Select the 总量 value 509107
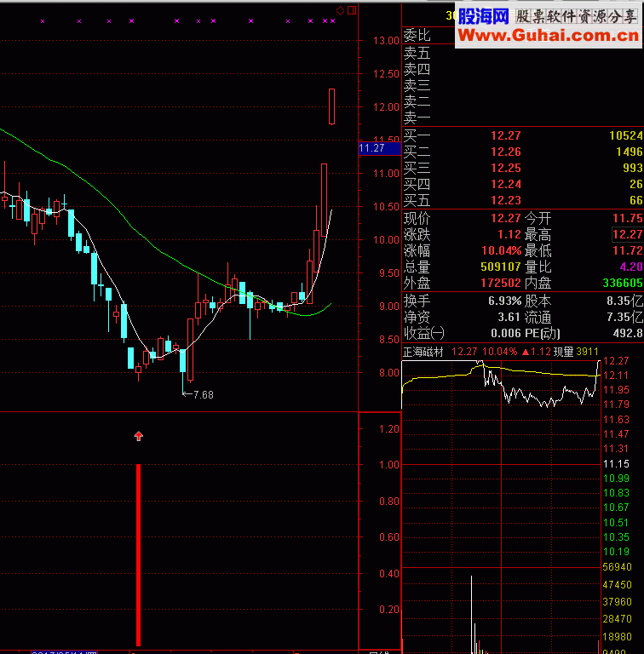The image size is (644, 654). 501,267
